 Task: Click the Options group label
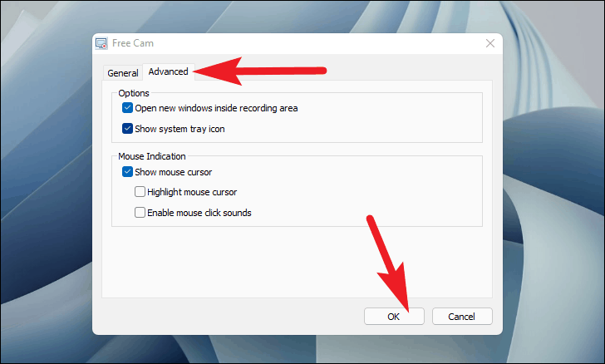tap(134, 93)
